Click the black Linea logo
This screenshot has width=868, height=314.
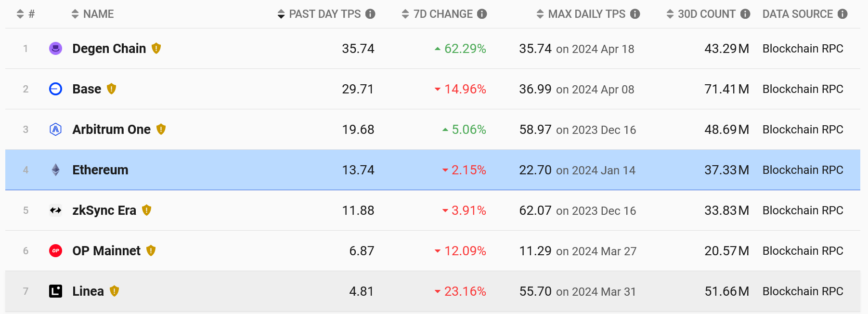(x=56, y=291)
